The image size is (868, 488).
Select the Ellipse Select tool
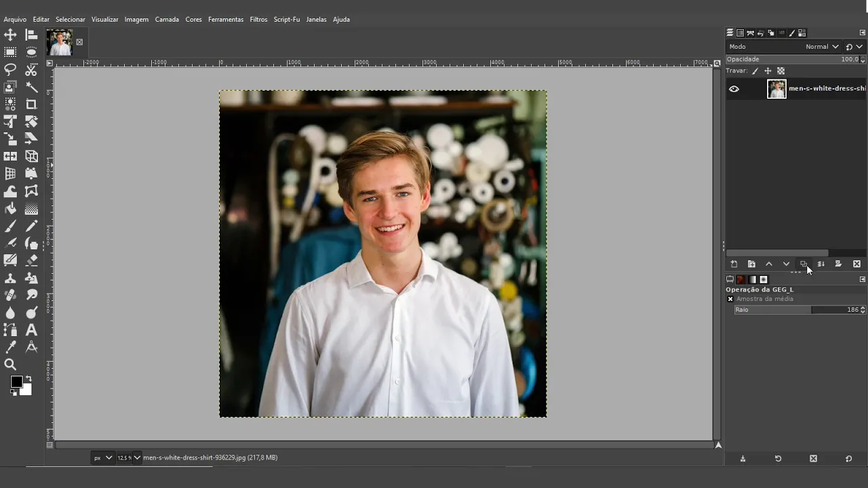(x=31, y=52)
